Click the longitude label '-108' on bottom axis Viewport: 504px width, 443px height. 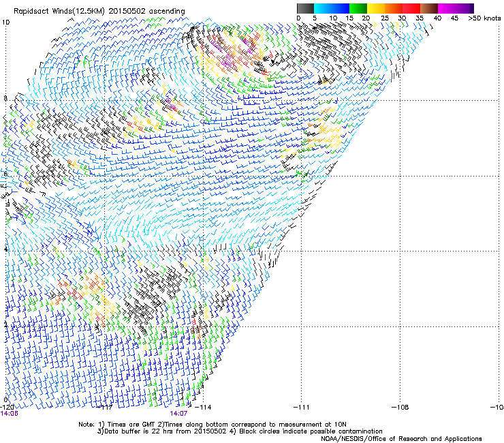click(400, 408)
